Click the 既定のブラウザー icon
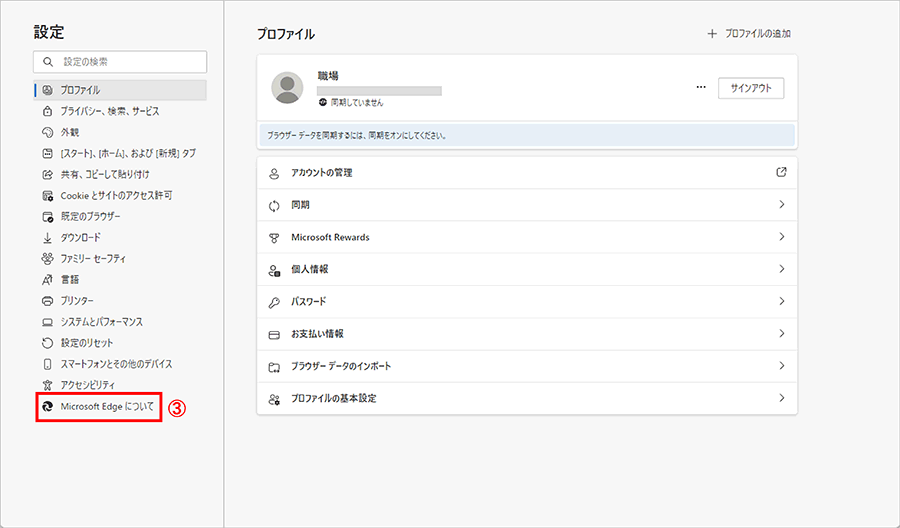This screenshot has width=900, height=528. pos(48,217)
